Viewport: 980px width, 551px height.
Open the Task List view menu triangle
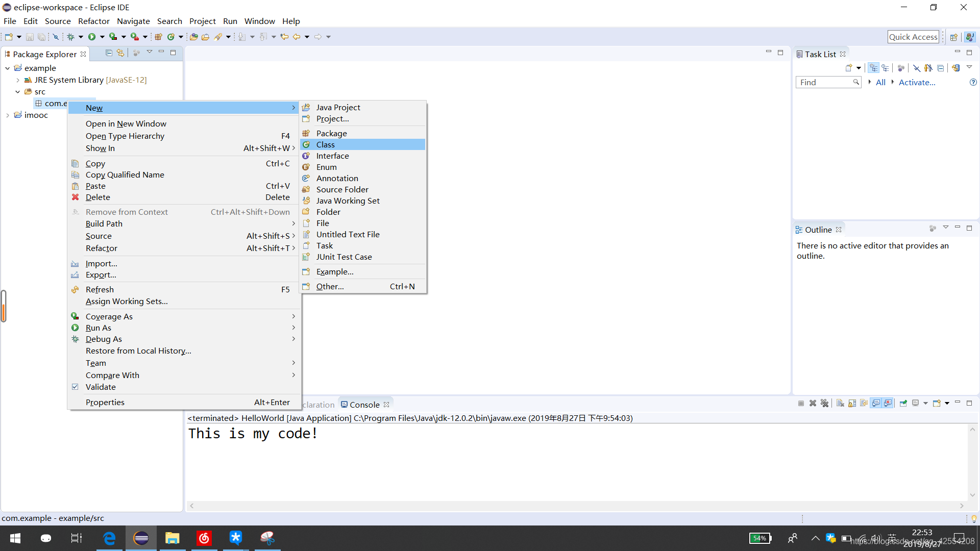coord(969,67)
